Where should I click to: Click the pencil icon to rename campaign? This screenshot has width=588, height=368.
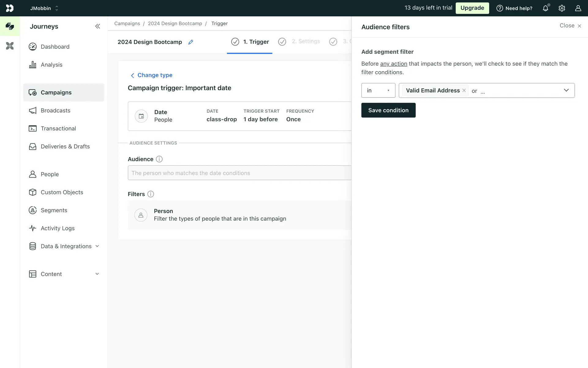point(190,42)
